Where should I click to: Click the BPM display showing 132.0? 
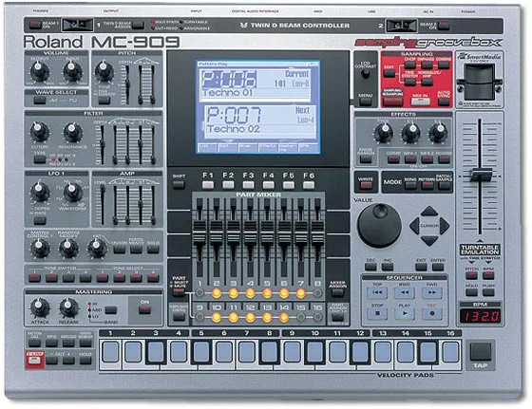(481, 317)
